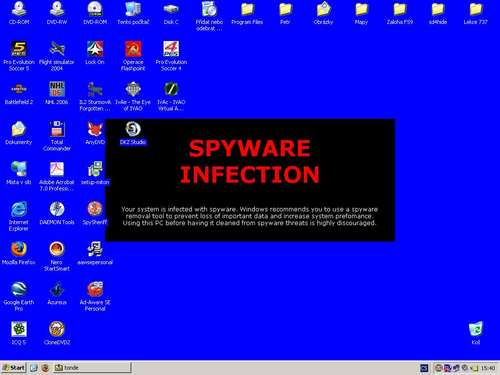Open the Tento počítač computer icon

[x=133, y=9]
